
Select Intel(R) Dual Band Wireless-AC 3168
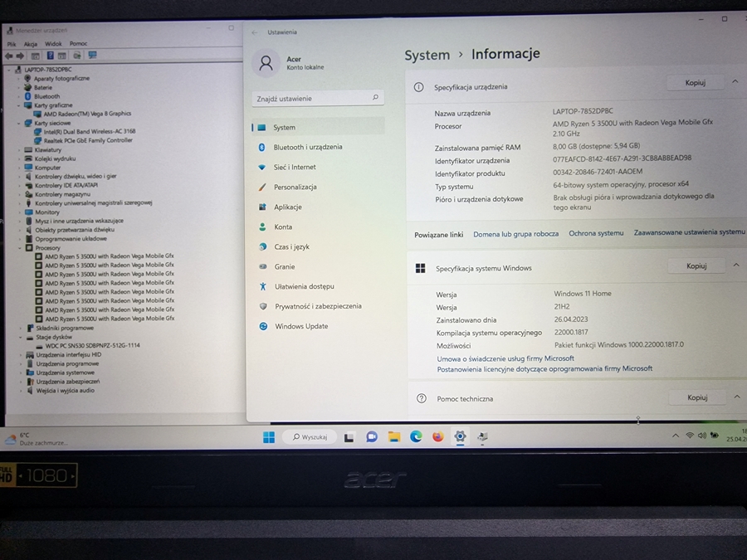click(x=85, y=131)
